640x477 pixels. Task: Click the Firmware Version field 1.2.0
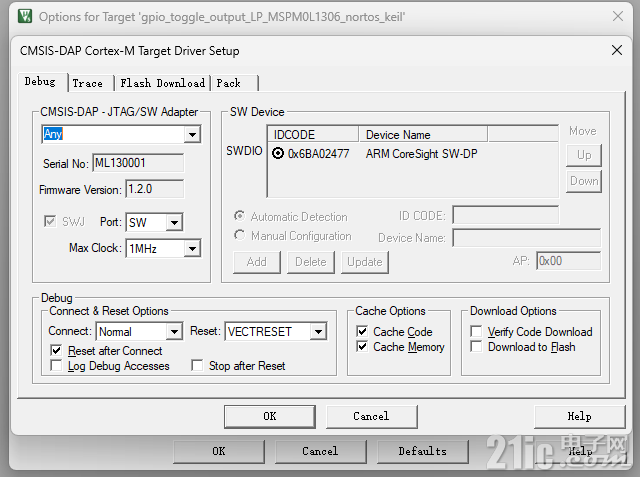pos(154,189)
